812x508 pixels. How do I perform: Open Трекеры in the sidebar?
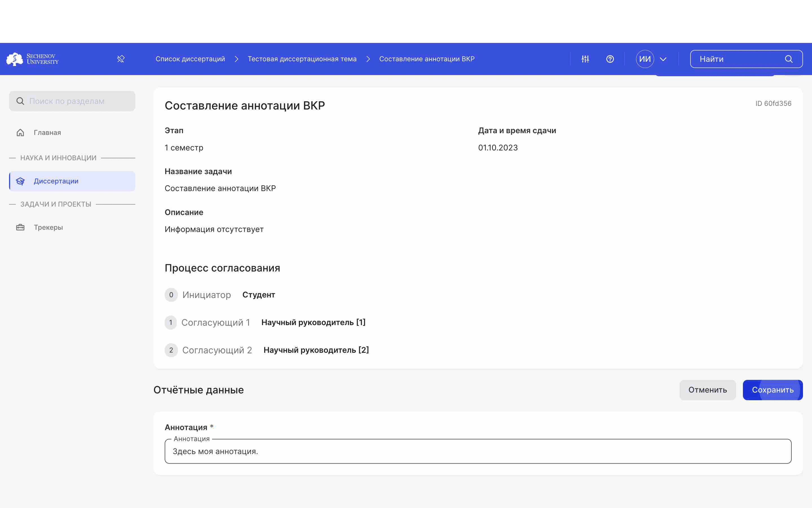click(x=72, y=227)
